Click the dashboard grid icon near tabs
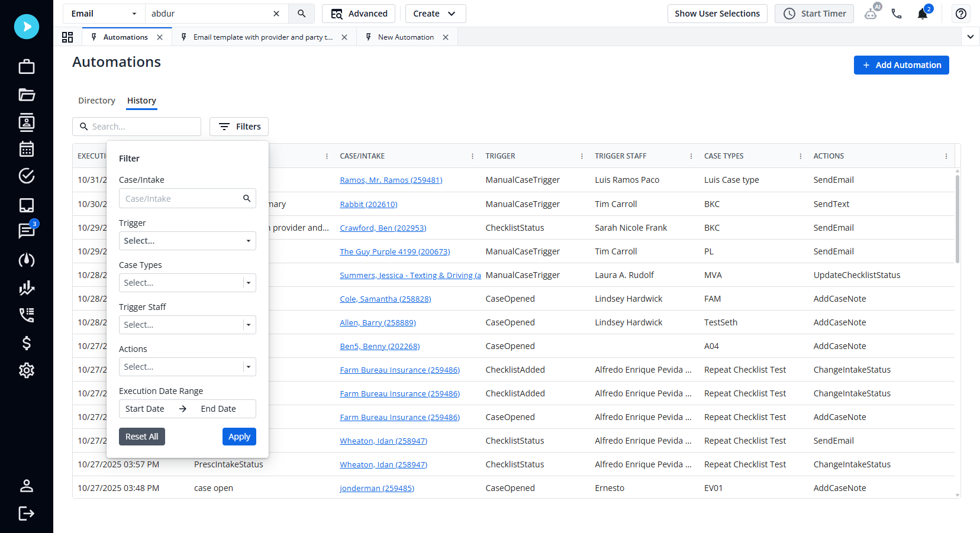The width and height of the screenshot is (980, 533). pyautogui.click(x=67, y=37)
